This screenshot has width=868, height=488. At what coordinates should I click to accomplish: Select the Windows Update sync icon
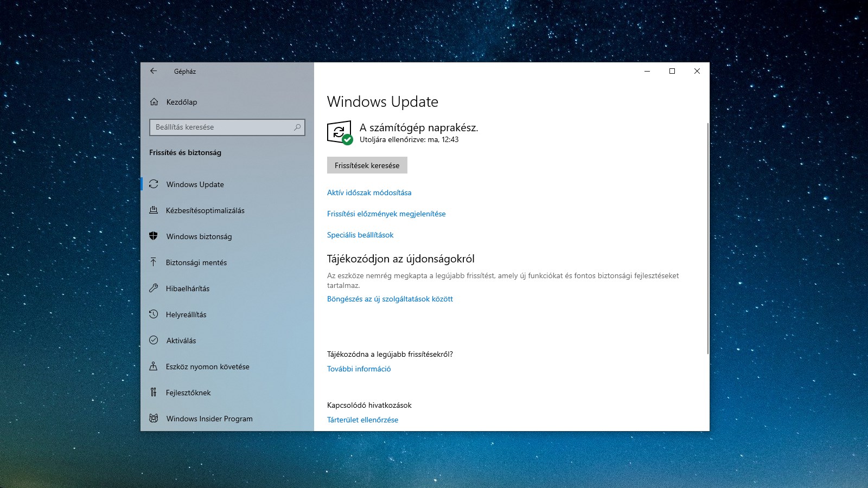pos(154,184)
